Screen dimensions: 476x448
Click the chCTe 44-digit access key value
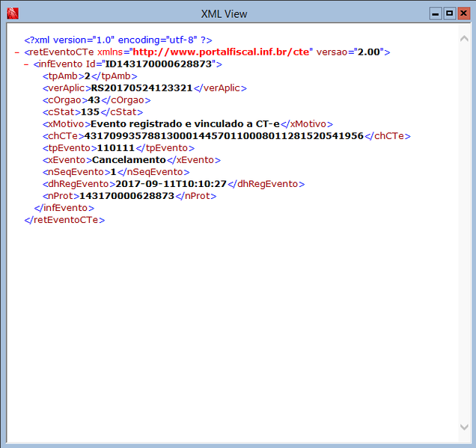pyautogui.click(x=224, y=136)
